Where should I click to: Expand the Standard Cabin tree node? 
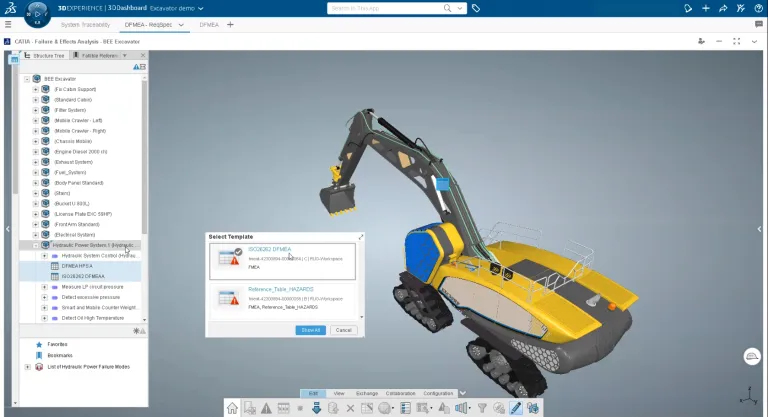click(x=35, y=99)
